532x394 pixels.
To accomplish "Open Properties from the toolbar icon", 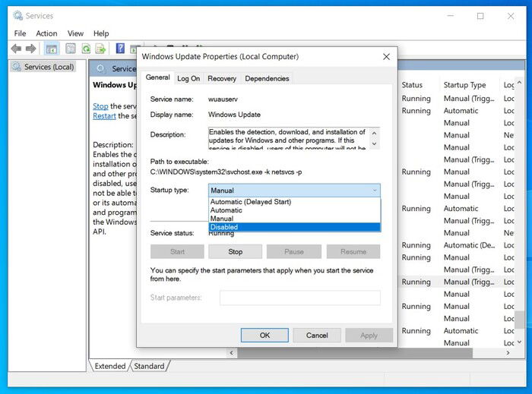I will point(71,49).
